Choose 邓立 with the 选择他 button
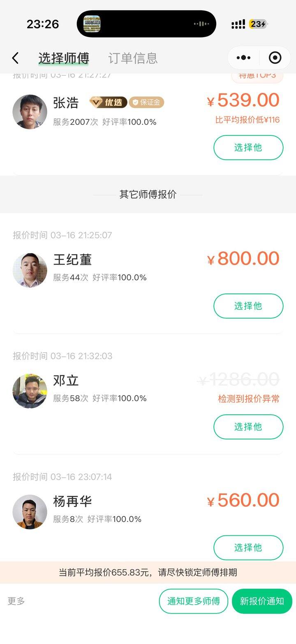This screenshot has height=644, width=296. coord(248,427)
